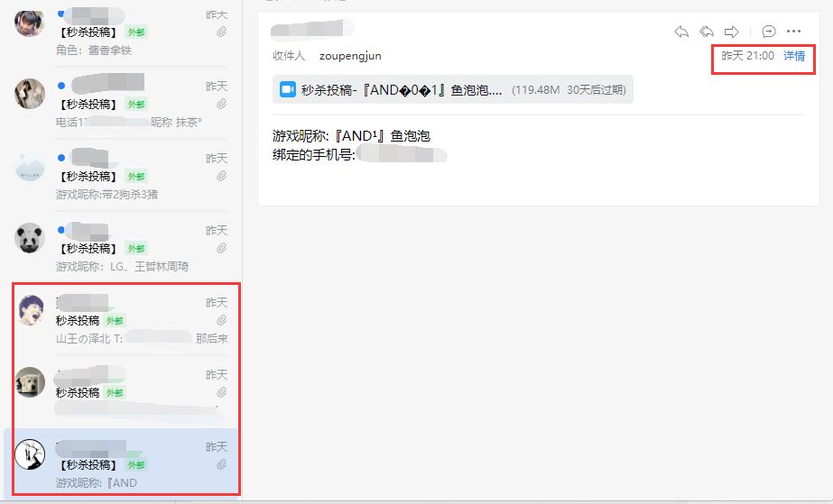This screenshot has width=833, height=504.
Task: Click the reply arrow icon
Action: (x=681, y=32)
